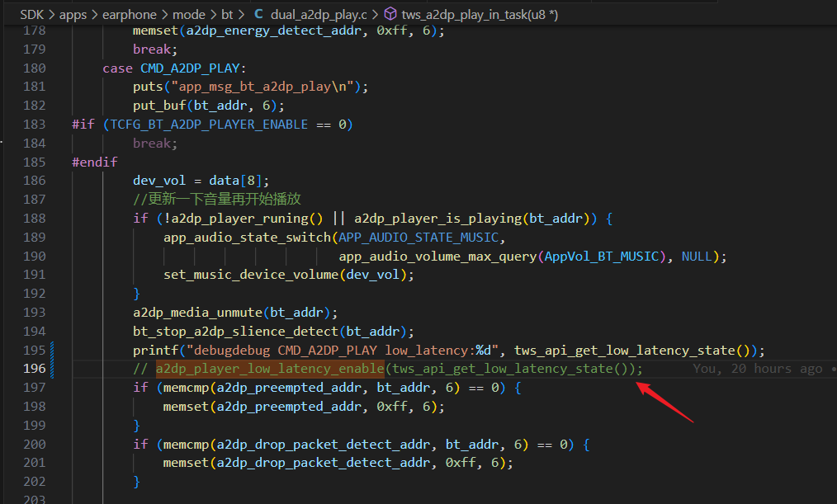Viewport: 837px width, 504px height.
Task: Open the earphone breadcrumb folder
Action: point(130,14)
